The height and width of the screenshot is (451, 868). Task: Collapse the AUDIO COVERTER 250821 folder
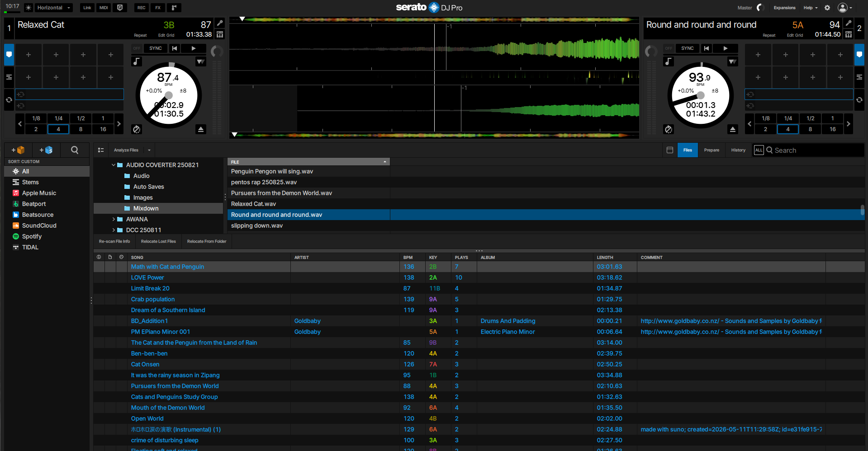click(114, 165)
